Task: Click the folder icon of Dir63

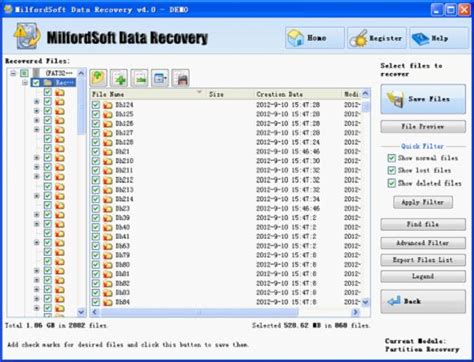Action: tap(107, 246)
